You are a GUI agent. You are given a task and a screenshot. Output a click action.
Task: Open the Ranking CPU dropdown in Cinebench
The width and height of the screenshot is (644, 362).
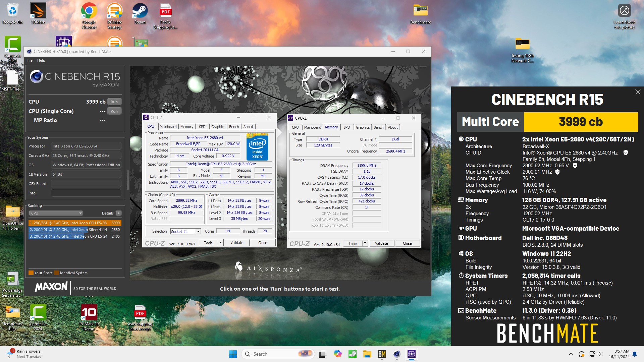point(56,213)
